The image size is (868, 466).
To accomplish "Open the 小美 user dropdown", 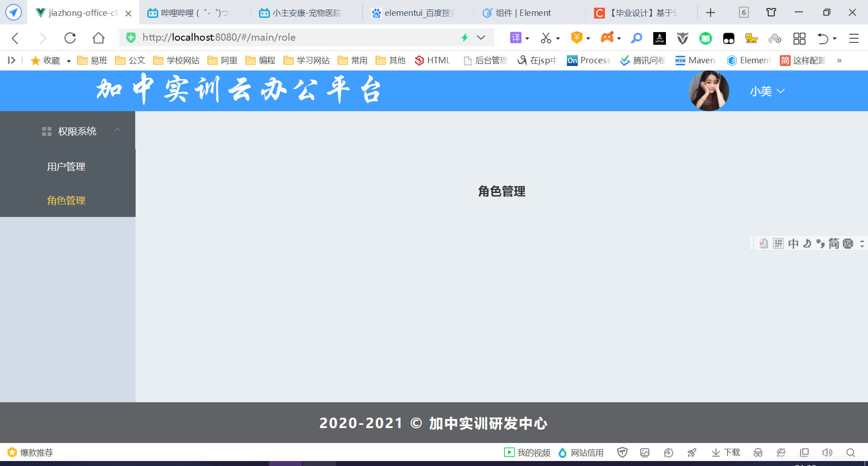I will [767, 91].
